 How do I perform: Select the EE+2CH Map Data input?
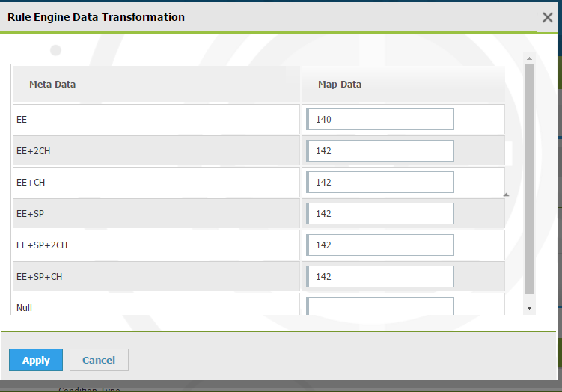pyautogui.click(x=380, y=151)
